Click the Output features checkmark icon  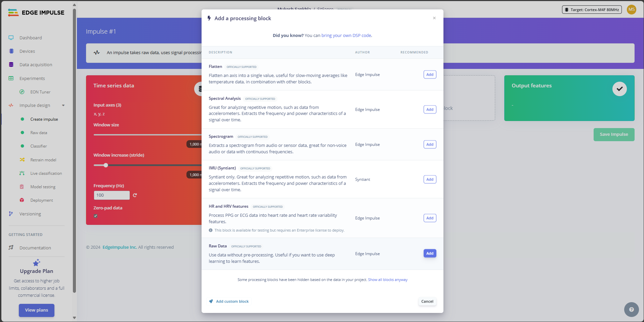click(619, 89)
